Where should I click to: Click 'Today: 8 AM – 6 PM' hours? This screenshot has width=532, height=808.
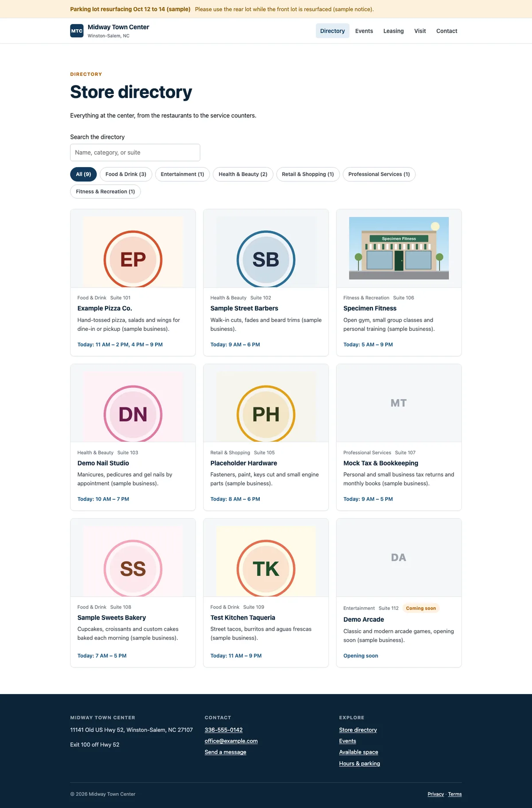(235, 499)
